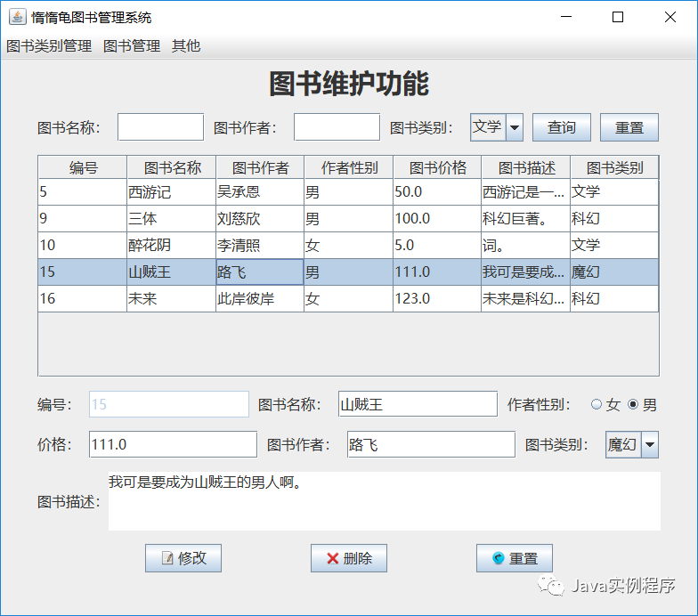Select the 醉花阴 table cell
The image size is (698, 616).
[171, 246]
